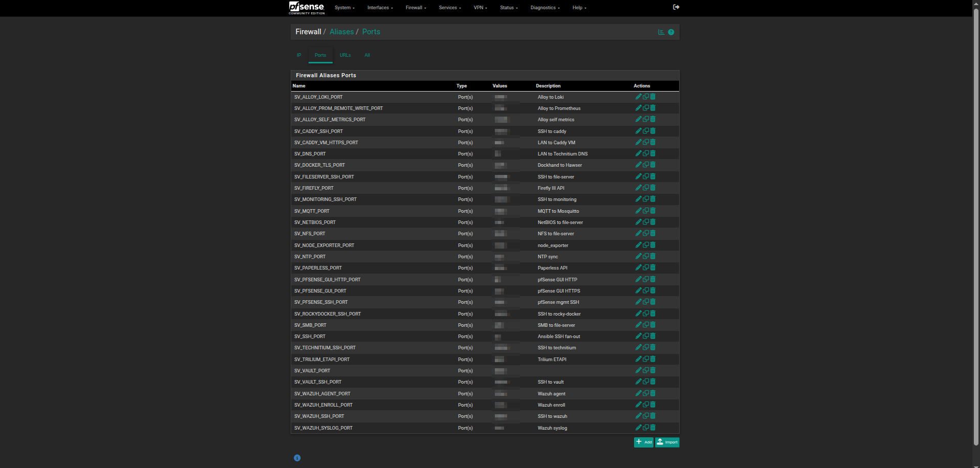Screen dimensions: 980x468
Task: Click the info icon below the table
Action: [297, 458]
